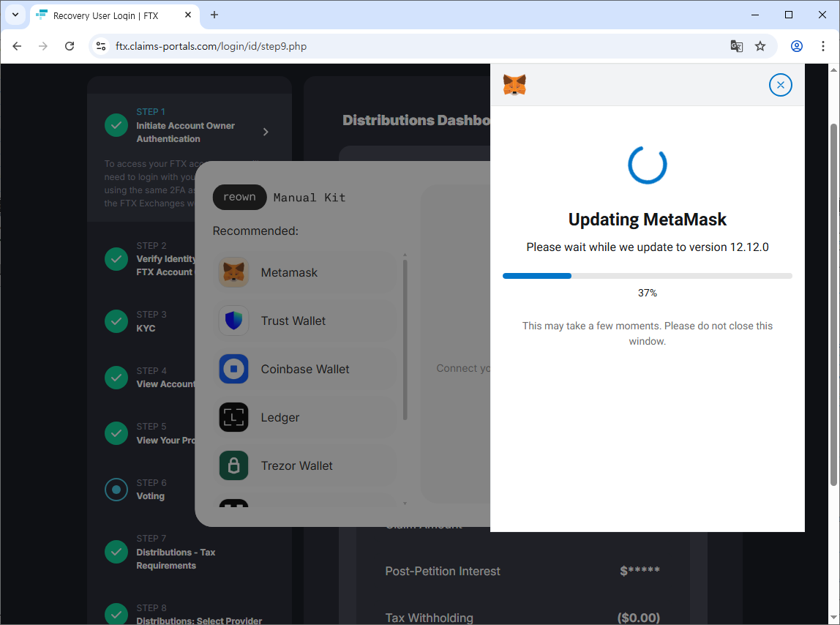Image resolution: width=840 pixels, height=625 pixels.
Task: Click the Step 5 green checkmark
Action: coord(116,434)
